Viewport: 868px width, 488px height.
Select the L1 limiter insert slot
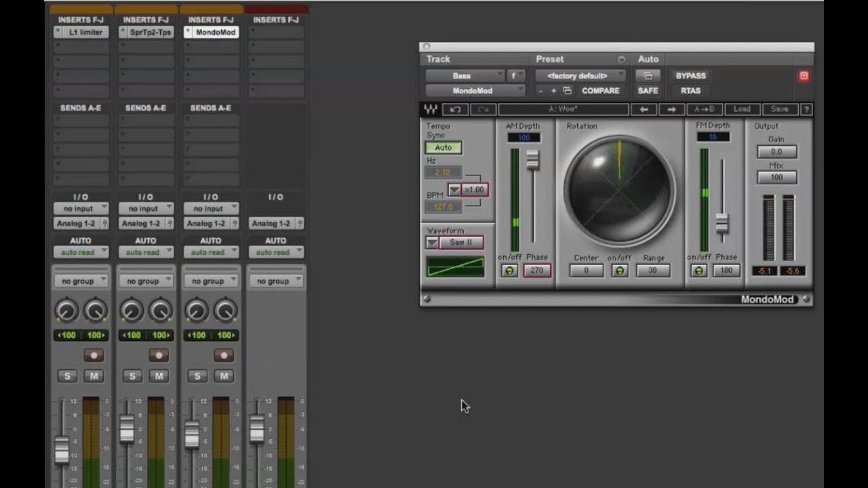[81, 32]
